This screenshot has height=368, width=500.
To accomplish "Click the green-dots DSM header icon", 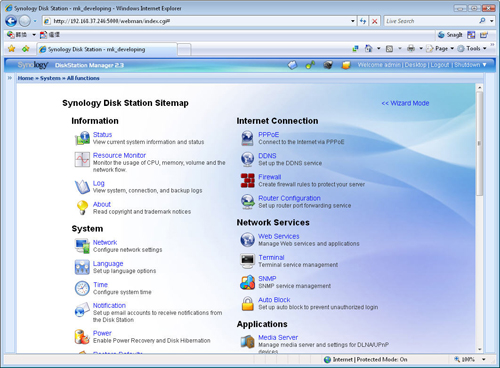I will click(310, 65).
